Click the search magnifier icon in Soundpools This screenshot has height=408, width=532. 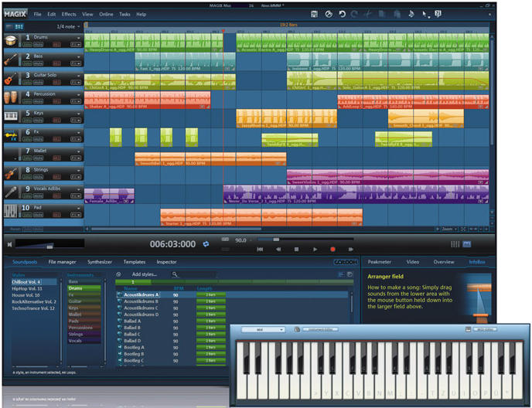175,274
